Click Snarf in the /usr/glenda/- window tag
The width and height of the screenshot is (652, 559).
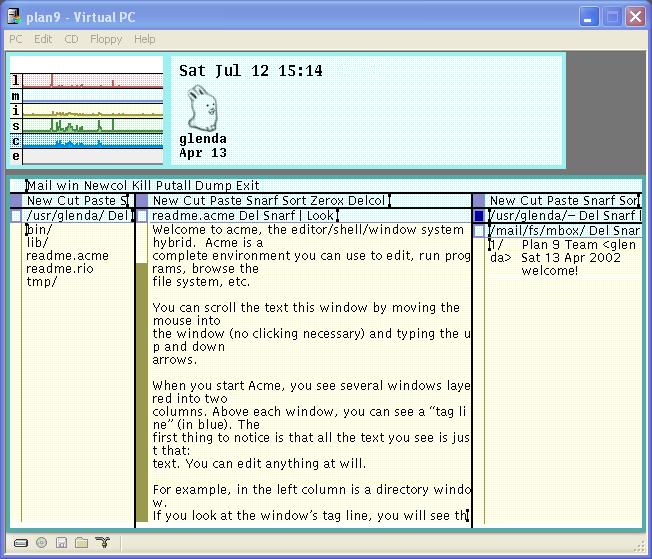[618, 216]
